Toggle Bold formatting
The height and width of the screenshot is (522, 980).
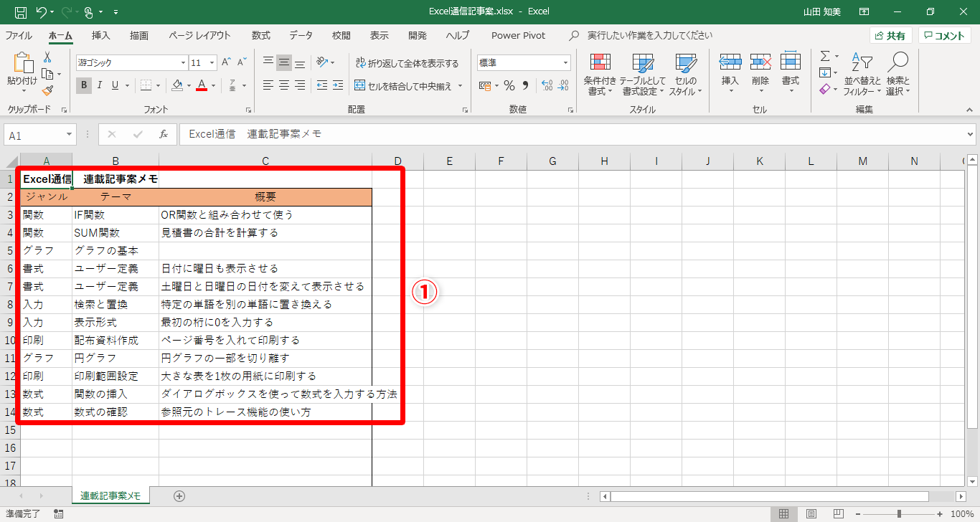click(84, 85)
